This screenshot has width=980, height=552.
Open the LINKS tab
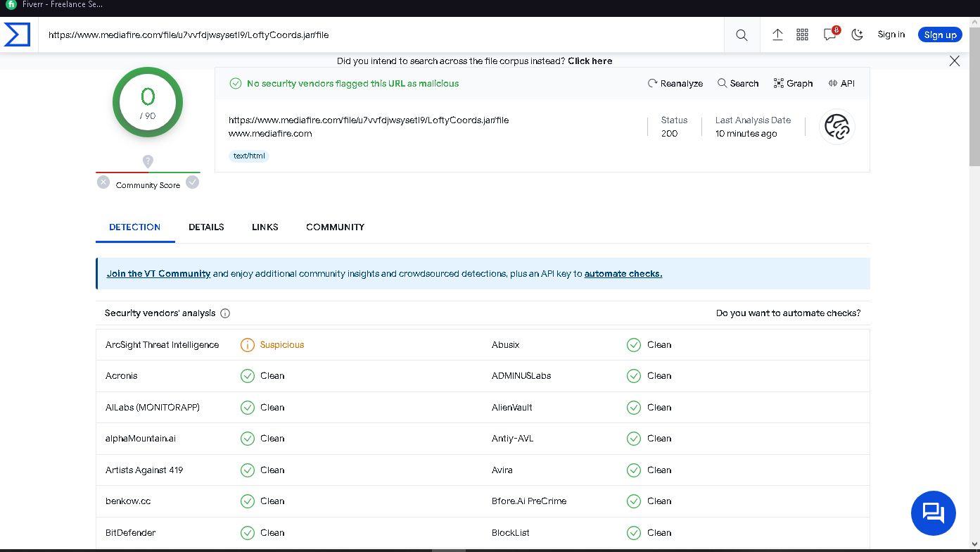click(265, 227)
